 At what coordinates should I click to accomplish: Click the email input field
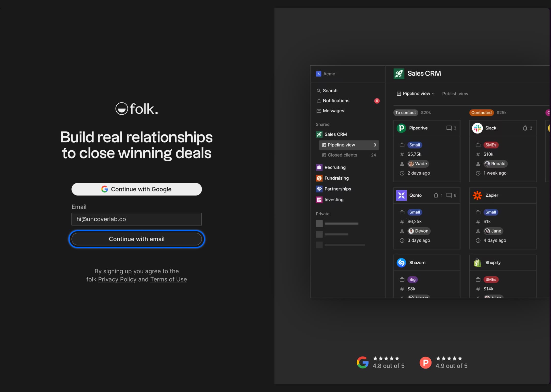[136, 219]
